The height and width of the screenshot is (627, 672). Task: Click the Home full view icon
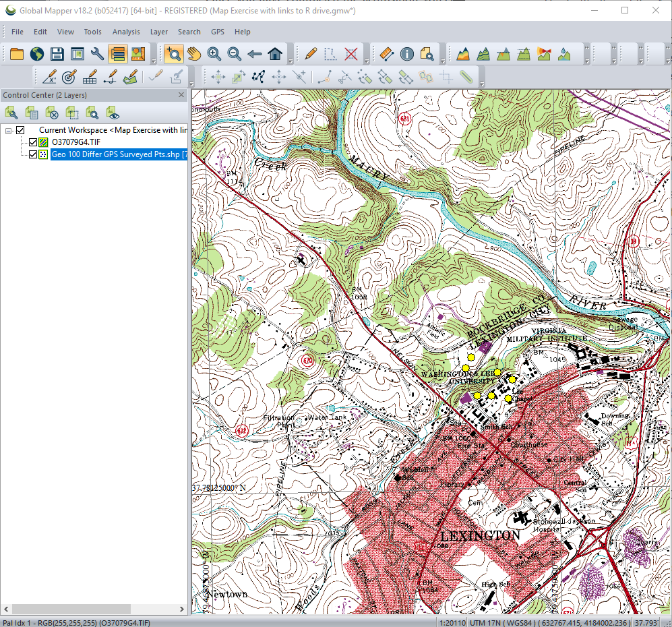coord(275,54)
